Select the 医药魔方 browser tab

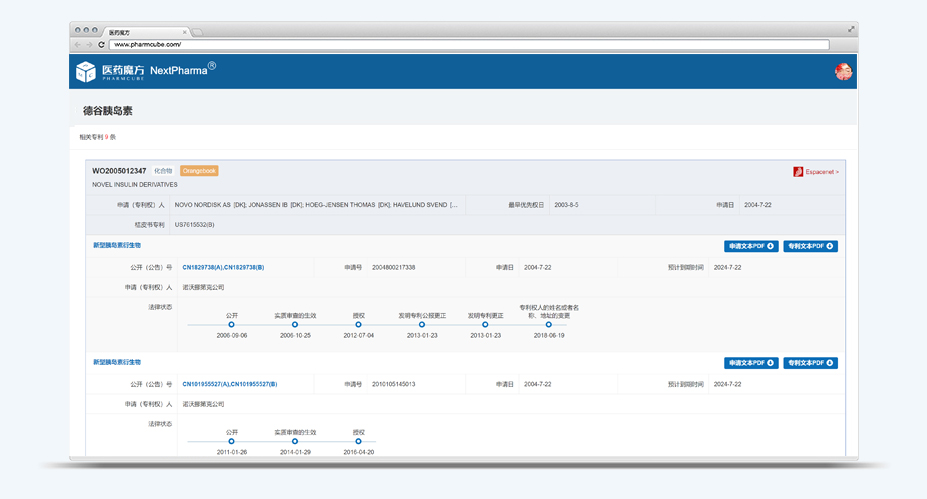[x=145, y=33]
